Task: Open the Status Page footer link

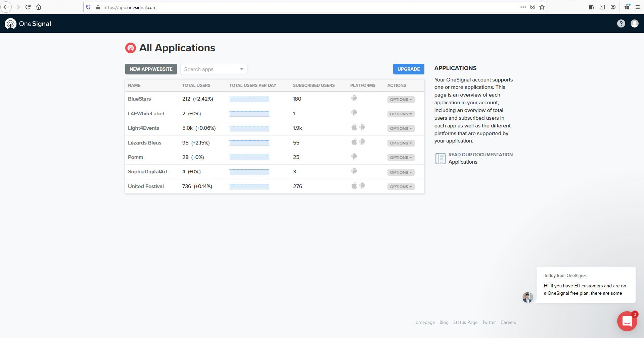Action: pyautogui.click(x=465, y=322)
